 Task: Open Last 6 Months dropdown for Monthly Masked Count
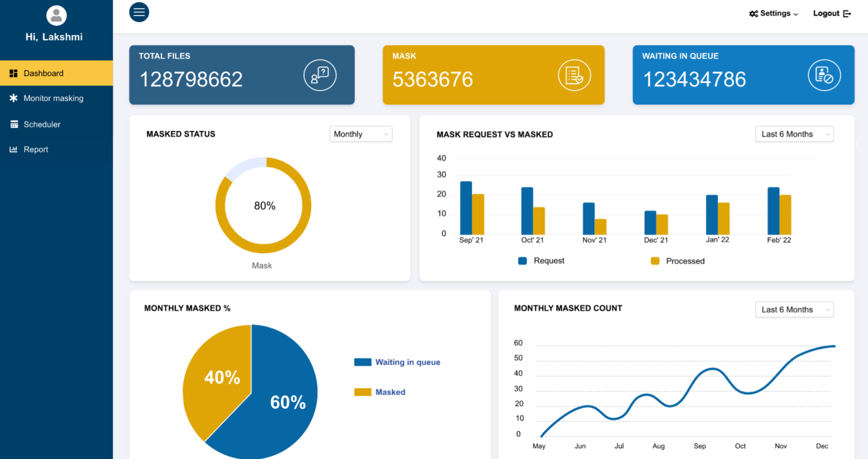tap(794, 310)
